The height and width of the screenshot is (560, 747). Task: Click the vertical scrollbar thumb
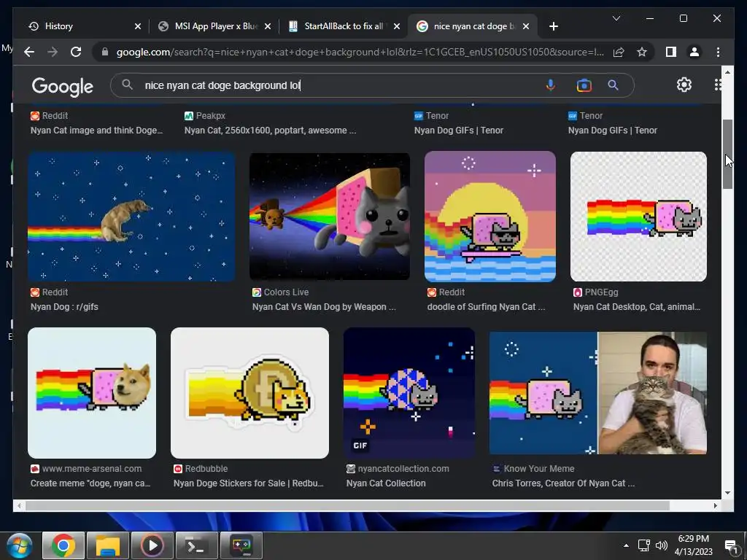click(x=727, y=154)
